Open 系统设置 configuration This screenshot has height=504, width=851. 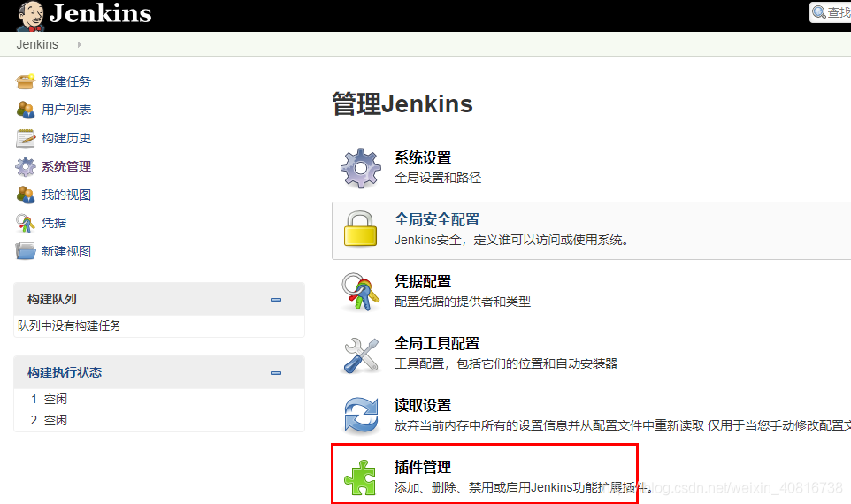(x=423, y=158)
